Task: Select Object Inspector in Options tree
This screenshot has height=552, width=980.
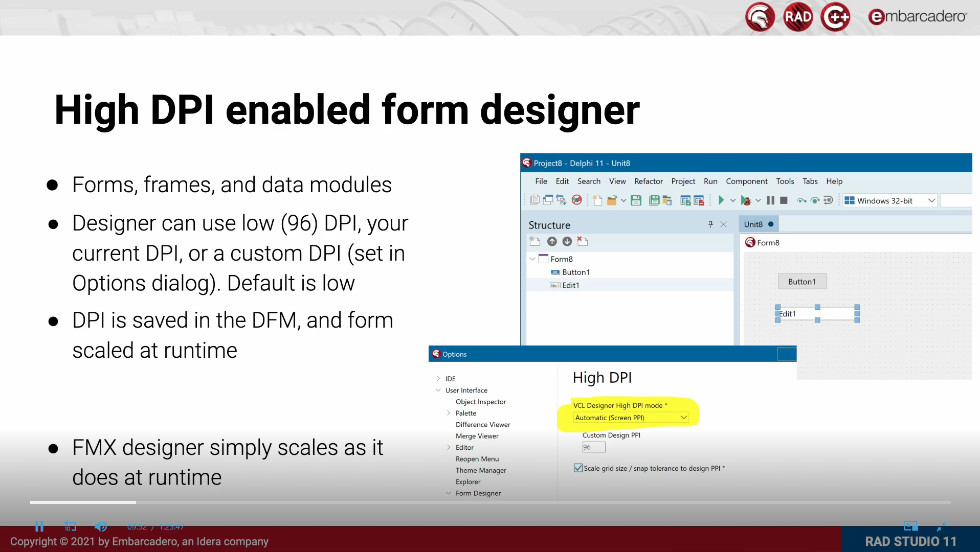Action: pyautogui.click(x=481, y=402)
